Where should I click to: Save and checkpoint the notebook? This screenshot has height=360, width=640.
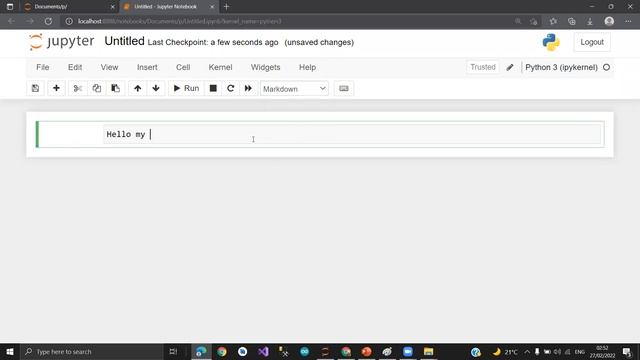click(36, 88)
